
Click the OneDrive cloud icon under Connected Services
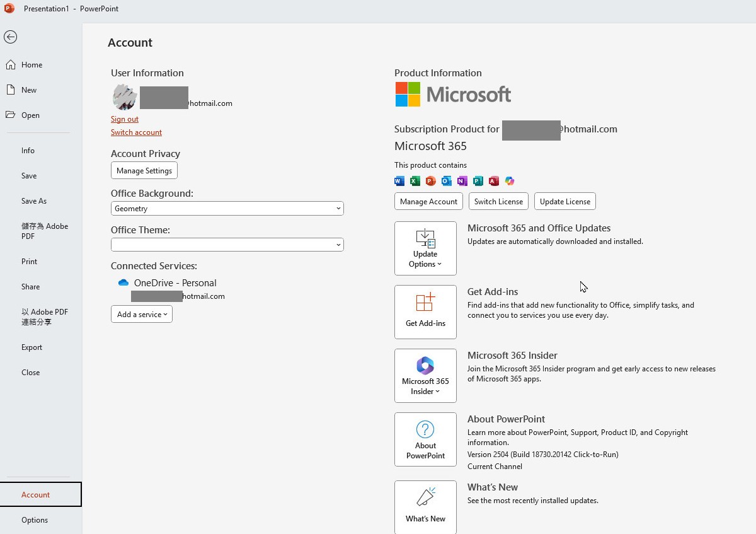pyautogui.click(x=123, y=282)
